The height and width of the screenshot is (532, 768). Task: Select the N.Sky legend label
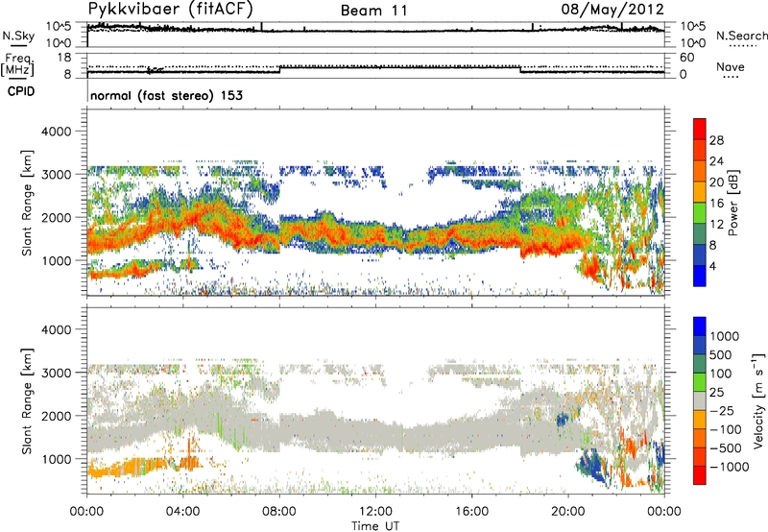click(18, 36)
